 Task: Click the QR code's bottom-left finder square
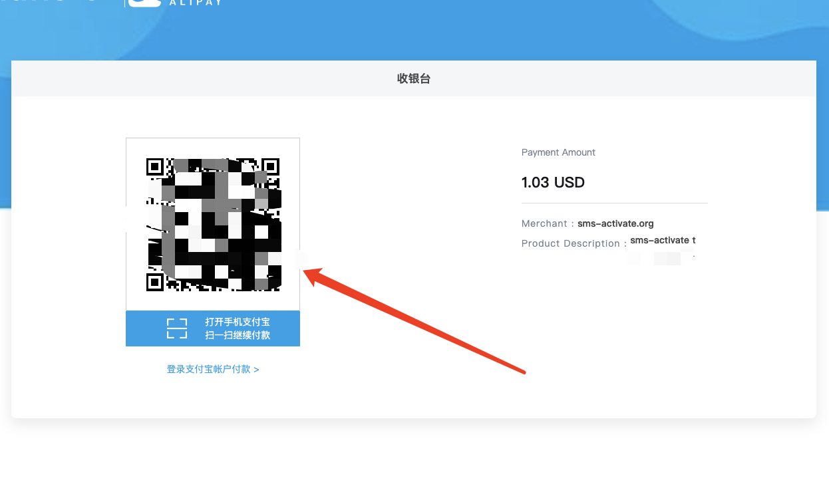coord(155,282)
